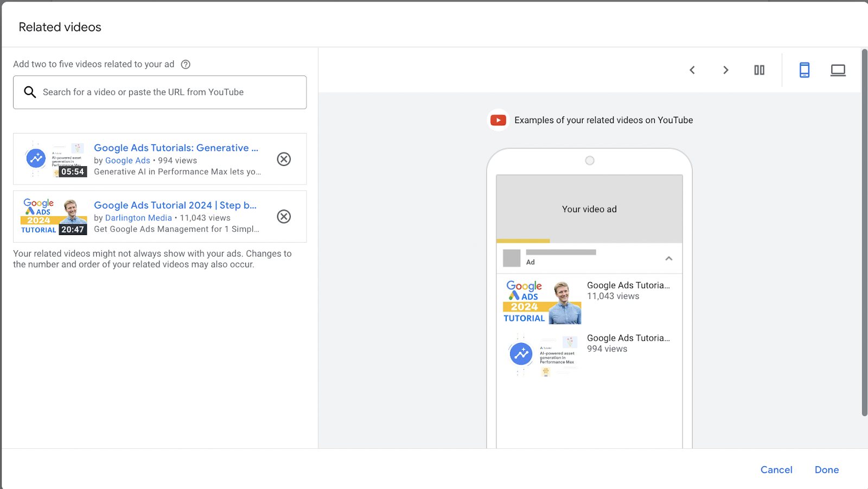Viewport: 868px width, 489px height.
Task: Switch to desktop laptop preview
Action: (838, 70)
